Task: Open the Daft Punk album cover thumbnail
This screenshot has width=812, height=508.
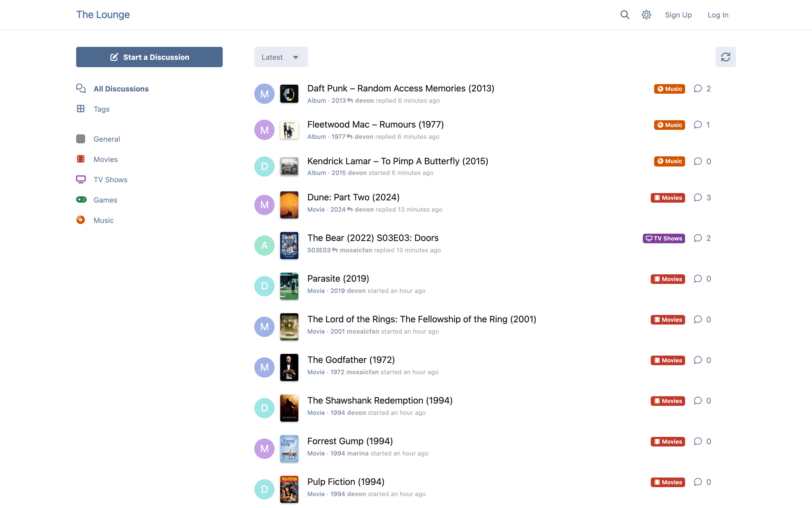Action: tap(289, 94)
